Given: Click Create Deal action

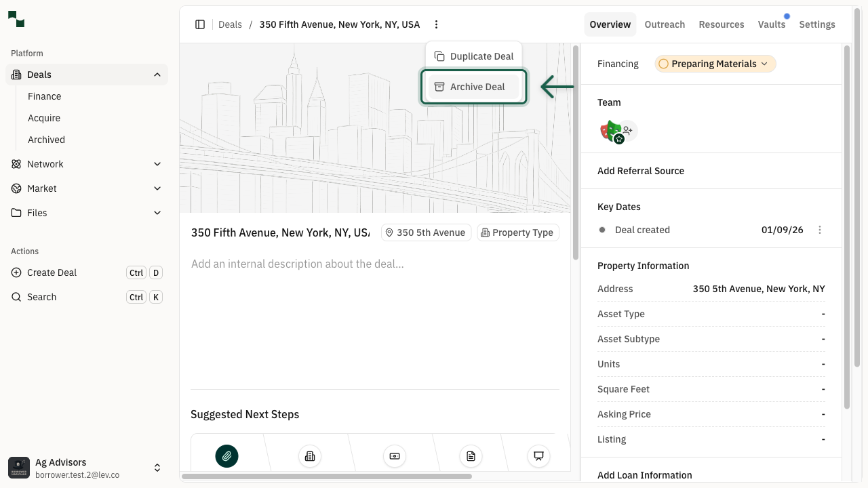Looking at the screenshot, I should click(52, 272).
